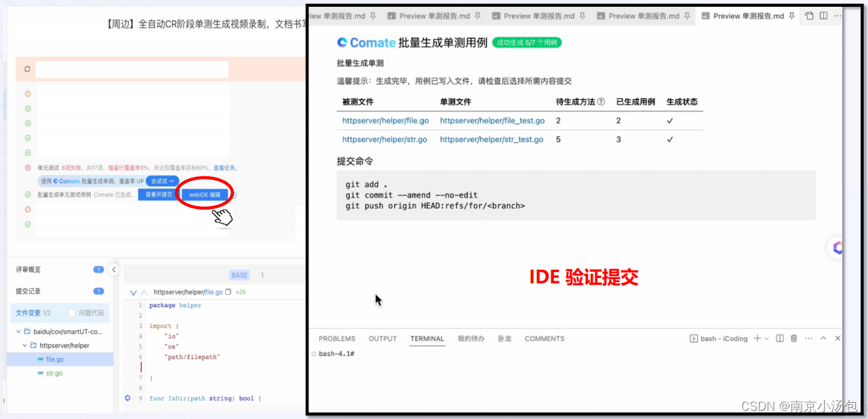Open the 评审概览 sidebar section
The width and height of the screenshot is (868, 419).
[28, 269]
